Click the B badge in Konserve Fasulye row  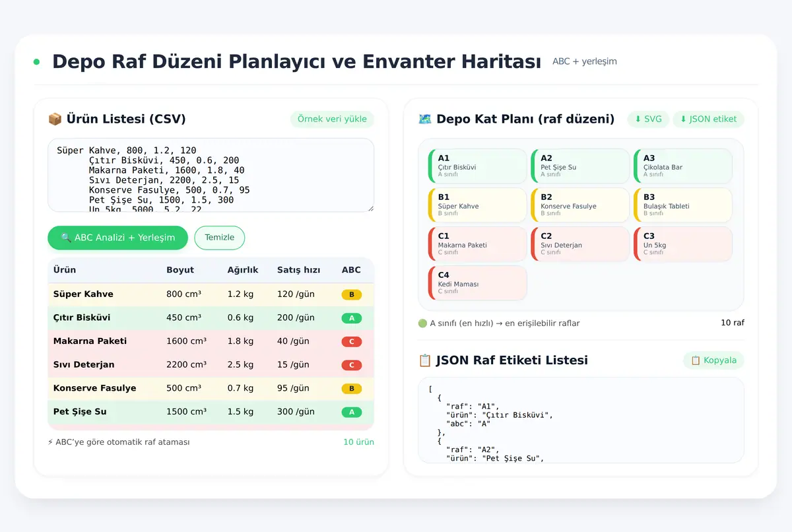tap(351, 389)
